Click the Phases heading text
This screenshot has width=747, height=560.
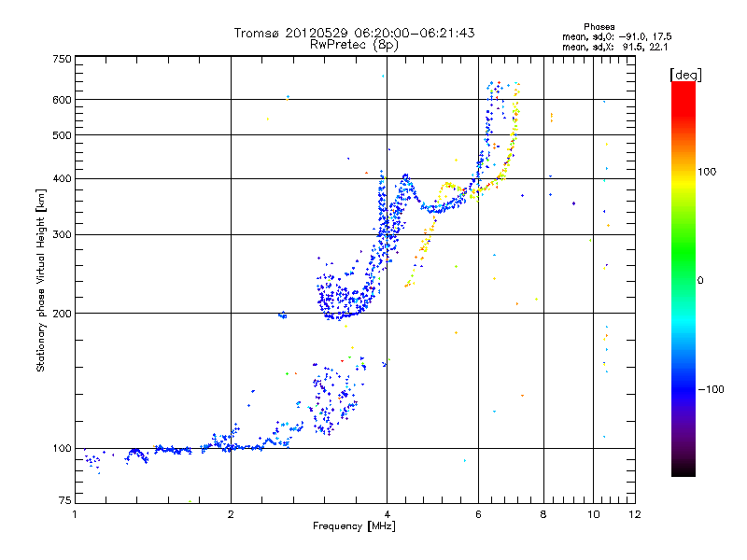pyautogui.click(x=599, y=26)
